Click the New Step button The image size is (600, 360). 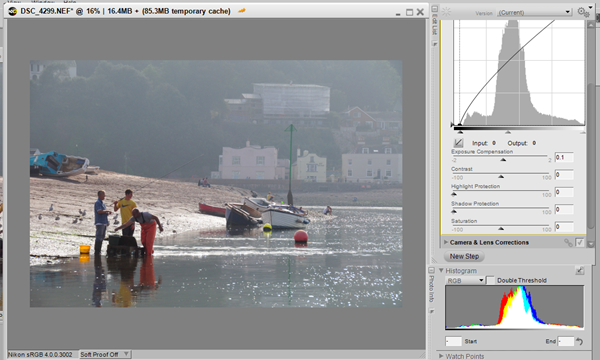tap(464, 256)
